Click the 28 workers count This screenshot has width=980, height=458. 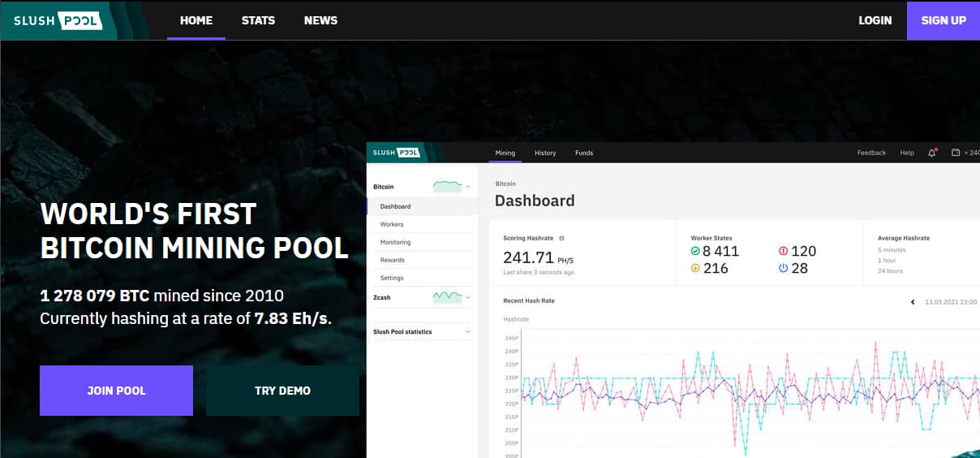pos(799,268)
